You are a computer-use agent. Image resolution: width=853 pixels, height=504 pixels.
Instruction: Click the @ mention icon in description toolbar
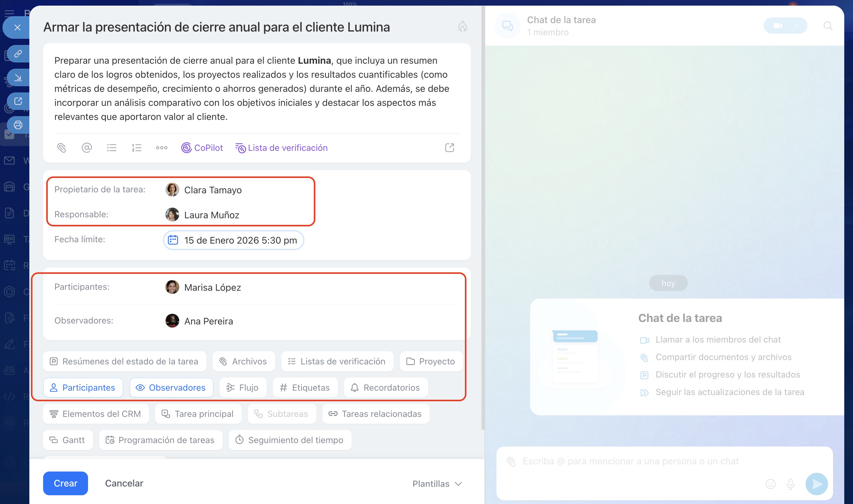pyautogui.click(x=86, y=148)
